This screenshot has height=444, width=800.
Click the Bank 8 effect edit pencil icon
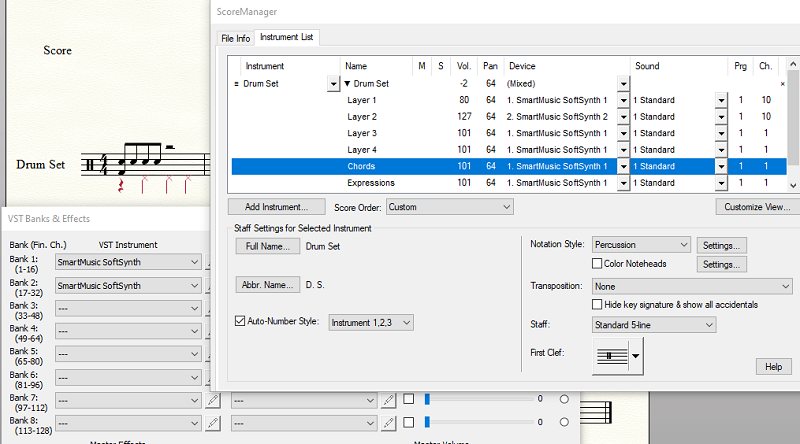point(390,423)
